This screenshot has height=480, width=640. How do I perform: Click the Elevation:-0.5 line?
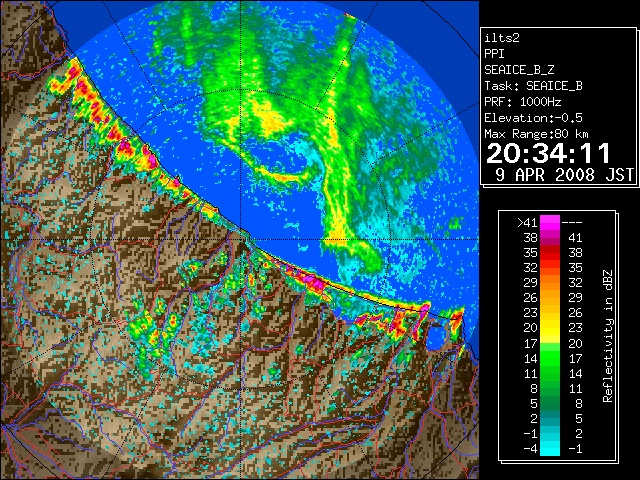coord(533,118)
